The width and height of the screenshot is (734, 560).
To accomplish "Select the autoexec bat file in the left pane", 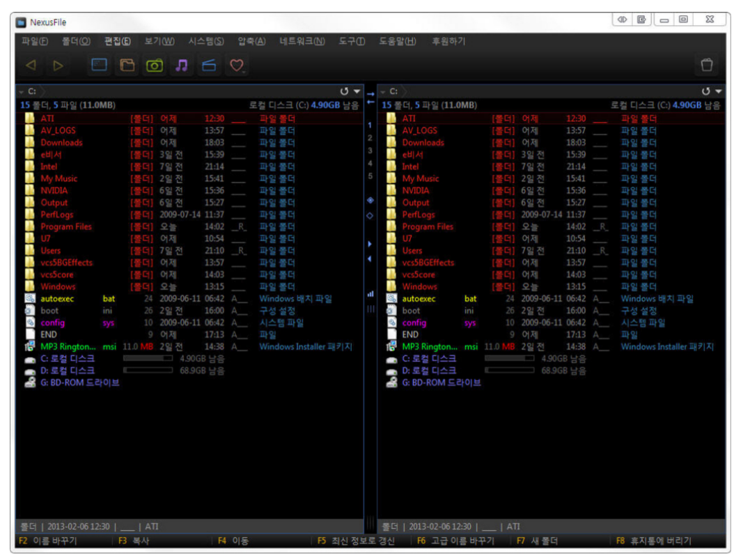I will (x=189, y=299).
